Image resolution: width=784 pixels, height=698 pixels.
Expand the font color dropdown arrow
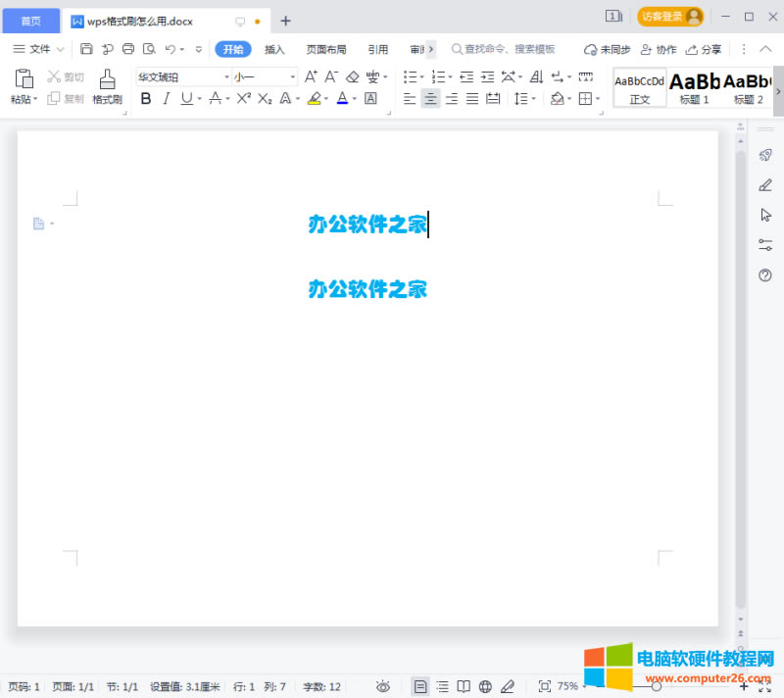(x=353, y=98)
